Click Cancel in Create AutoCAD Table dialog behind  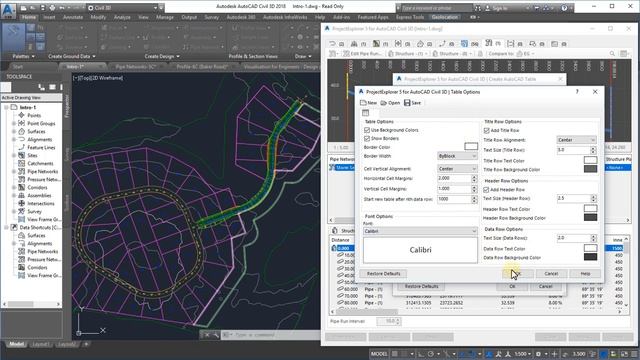[545, 286]
